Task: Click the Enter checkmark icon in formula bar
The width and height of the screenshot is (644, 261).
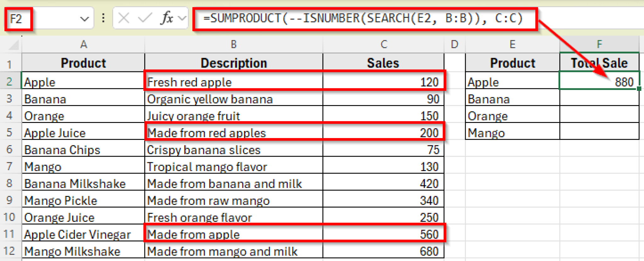Action: 145,18
